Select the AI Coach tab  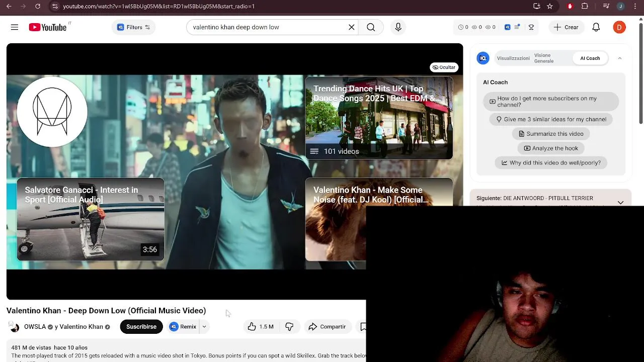tap(590, 58)
